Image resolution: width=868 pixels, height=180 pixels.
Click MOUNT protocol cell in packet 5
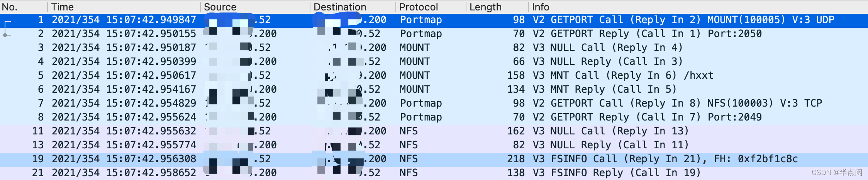click(x=415, y=76)
